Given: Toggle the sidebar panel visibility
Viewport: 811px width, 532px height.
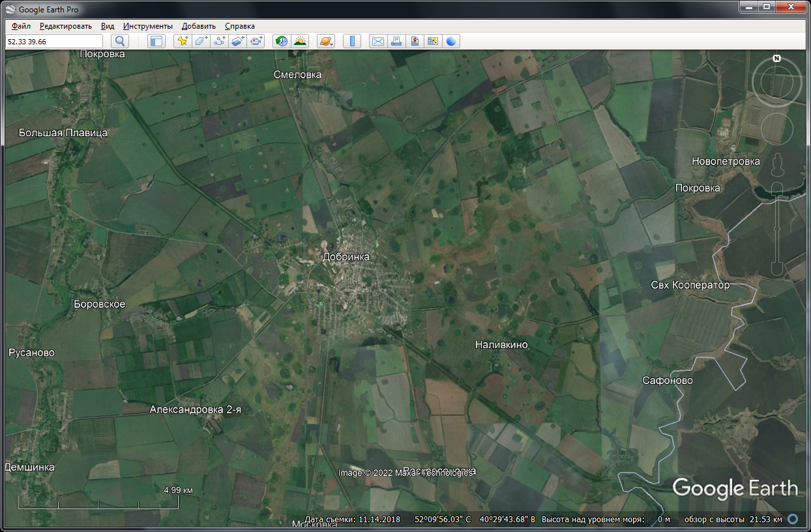Looking at the screenshot, I should [x=156, y=41].
